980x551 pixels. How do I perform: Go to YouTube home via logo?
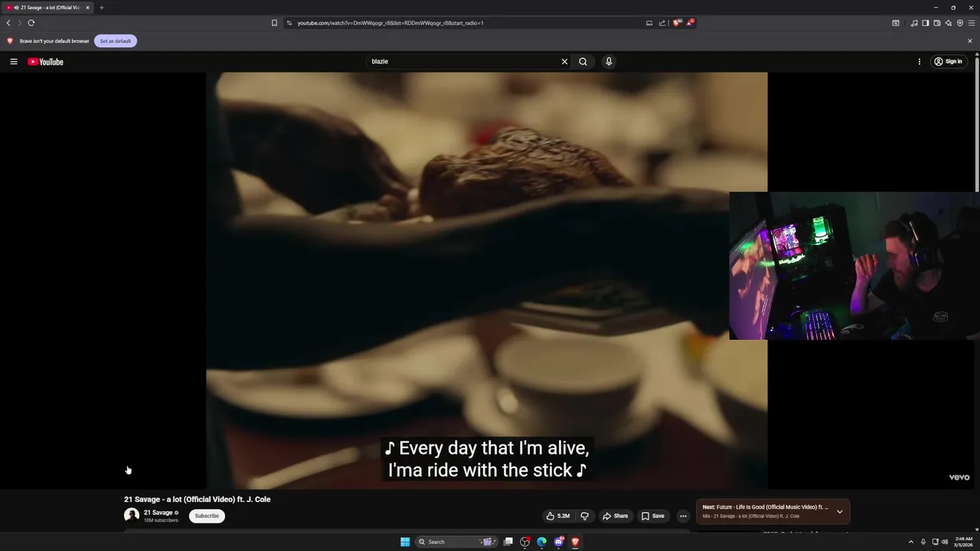tap(46, 62)
